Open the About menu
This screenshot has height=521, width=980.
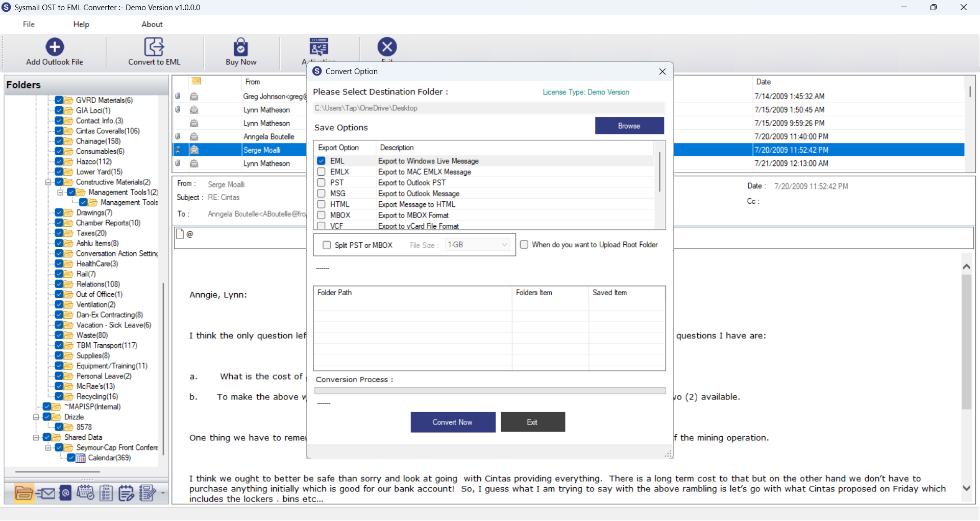[x=152, y=24]
